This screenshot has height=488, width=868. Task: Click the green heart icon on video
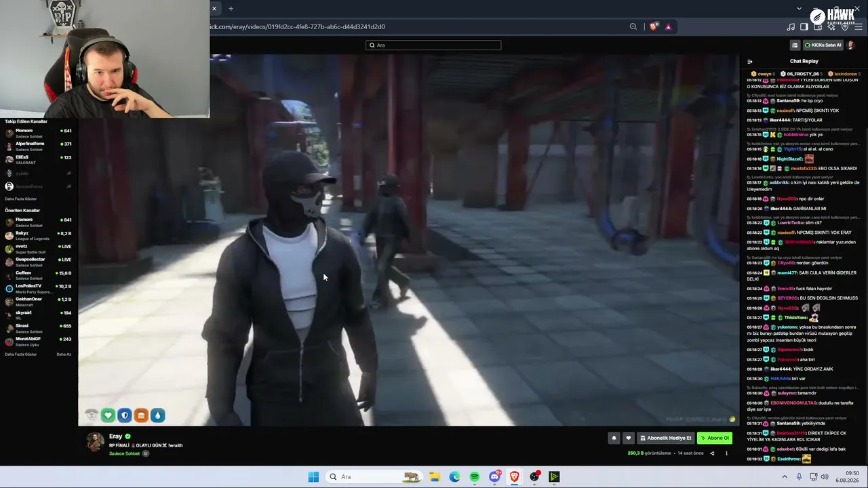point(108,415)
